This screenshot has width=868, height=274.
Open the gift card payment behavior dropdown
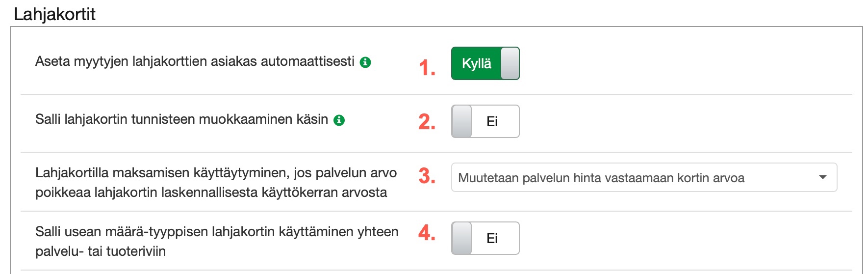[x=643, y=177]
